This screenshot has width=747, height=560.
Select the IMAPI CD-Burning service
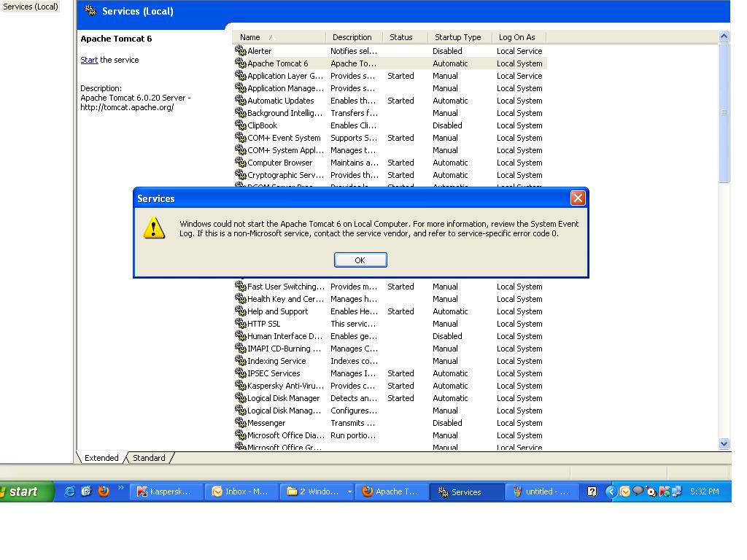pos(390,349)
